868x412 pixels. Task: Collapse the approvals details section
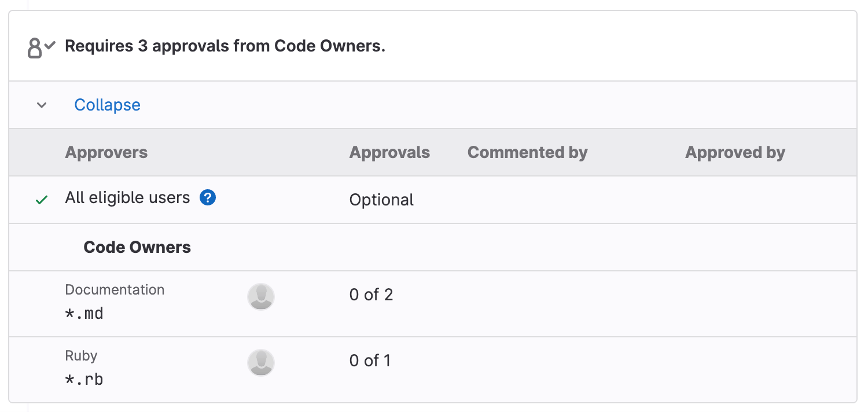click(107, 105)
